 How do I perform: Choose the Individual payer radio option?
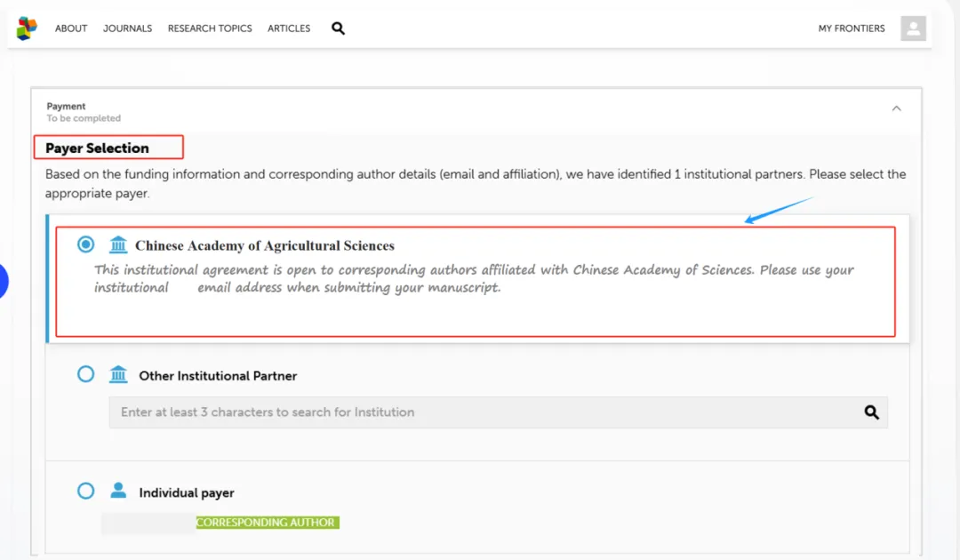(x=86, y=491)
